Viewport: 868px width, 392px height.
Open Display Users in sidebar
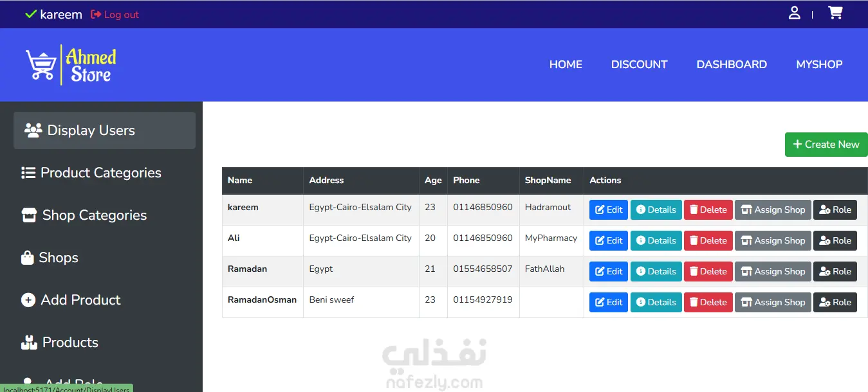pyautogui.click(x=104, y=130)
